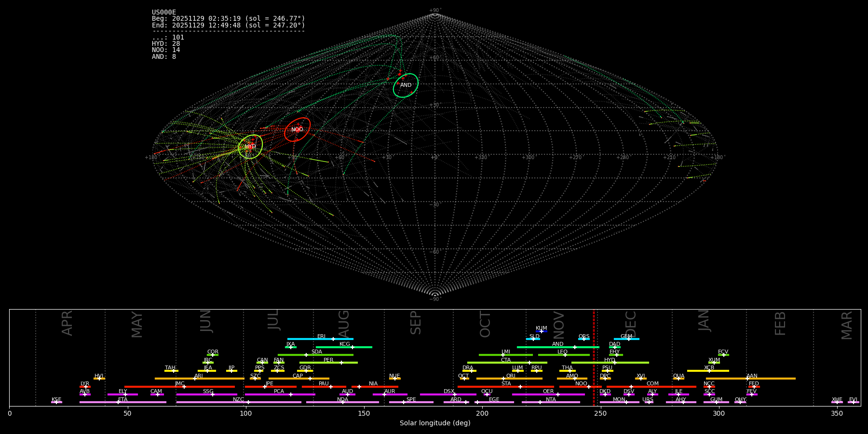
Task: Click the URS shower label in timeline
Action: pos(648,400)
